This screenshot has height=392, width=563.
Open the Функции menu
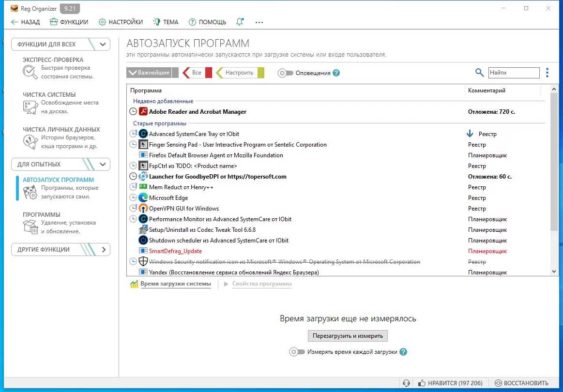coord(69,22)
